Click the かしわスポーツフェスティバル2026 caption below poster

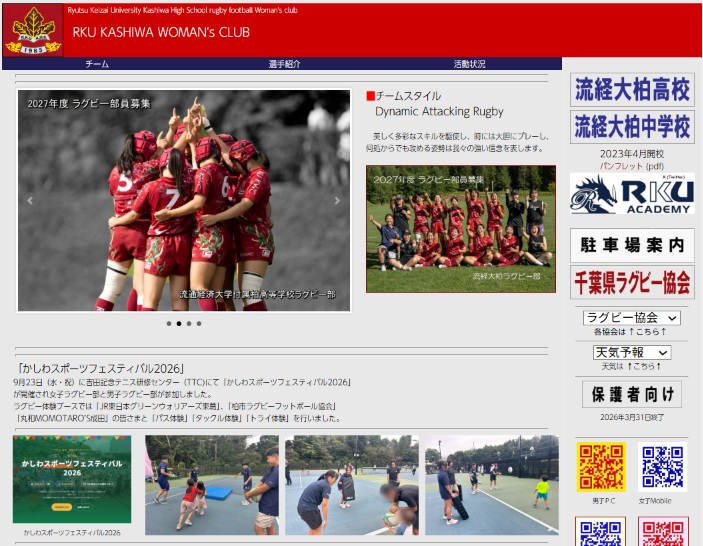pyautogui.click(x=72, y=533)
